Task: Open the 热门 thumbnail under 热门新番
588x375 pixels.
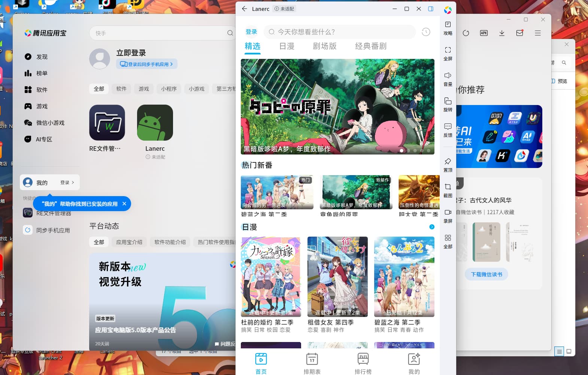Action: (277, 192)
